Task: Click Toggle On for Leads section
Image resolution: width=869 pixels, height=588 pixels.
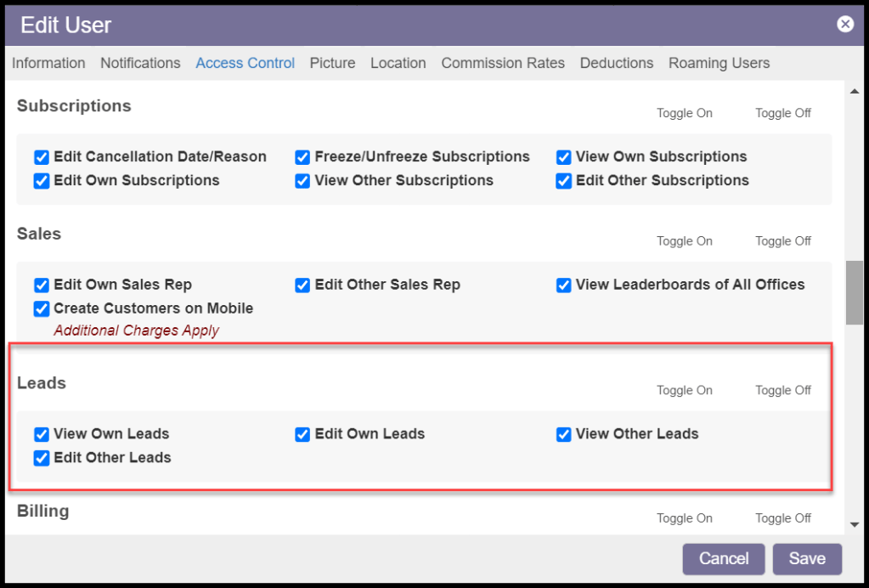Action: tap(684, 391)
